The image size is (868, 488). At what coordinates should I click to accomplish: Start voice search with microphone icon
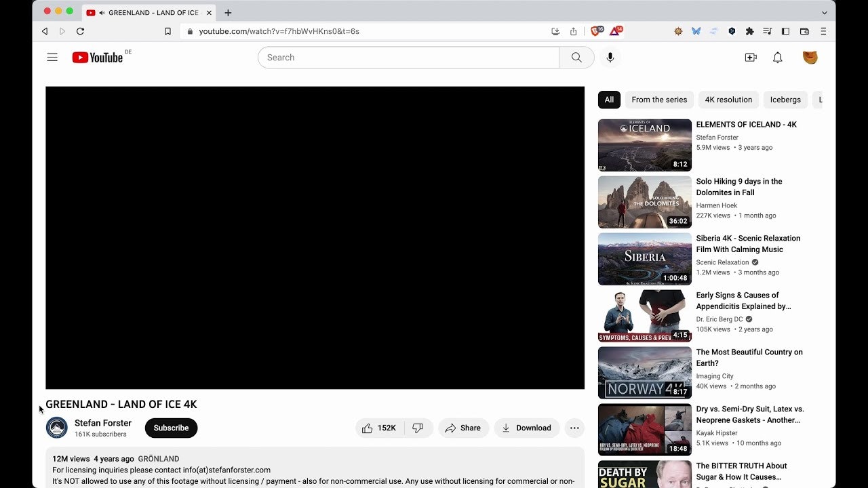point(610,58)
